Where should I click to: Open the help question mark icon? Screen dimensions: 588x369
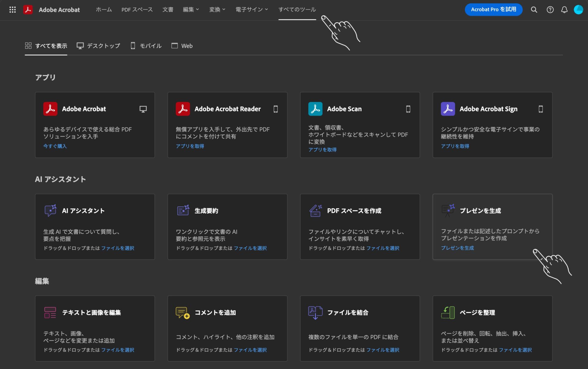pos(550,10)
